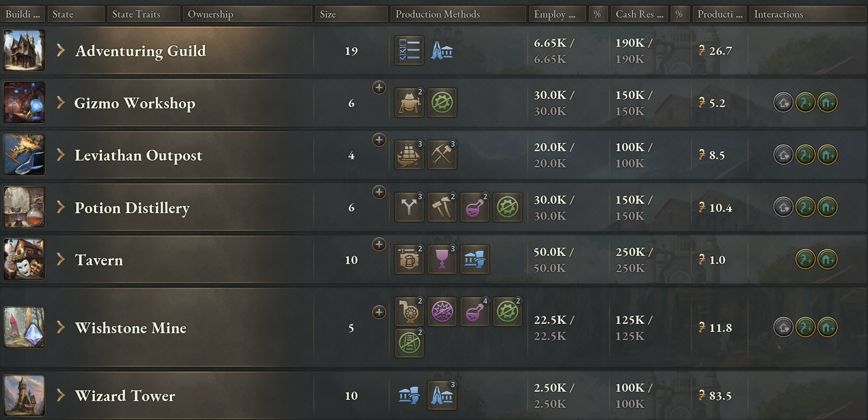
Task: Click Wizard Tower praying hands method icon
Action: tap(442, 395)
